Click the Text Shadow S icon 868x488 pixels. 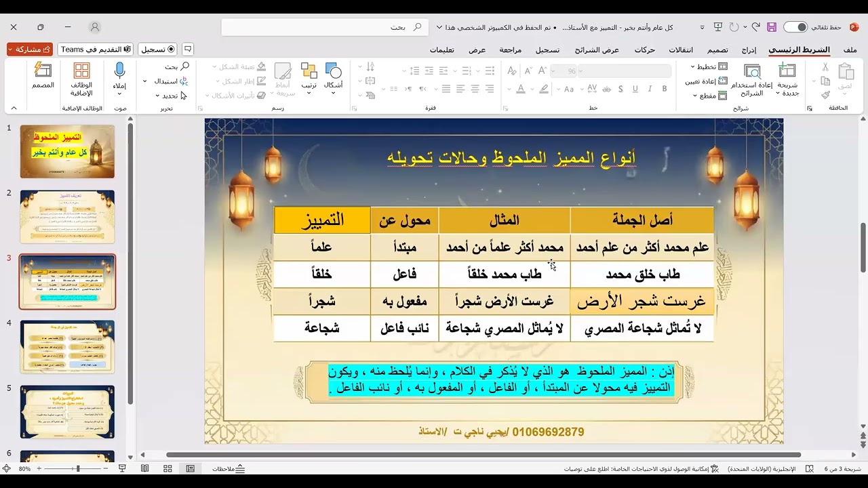(621, 89)
